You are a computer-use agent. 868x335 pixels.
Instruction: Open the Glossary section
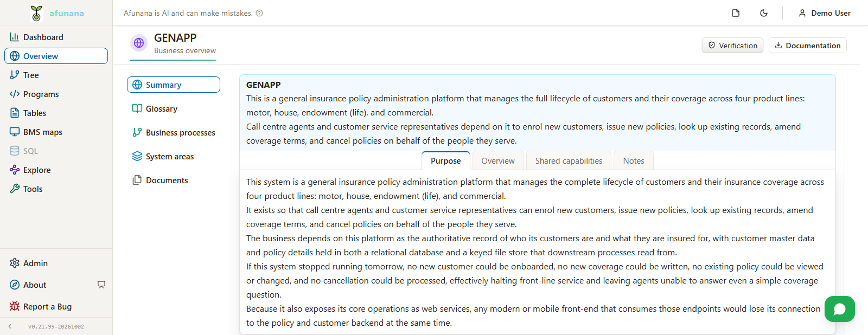(174, 108)
